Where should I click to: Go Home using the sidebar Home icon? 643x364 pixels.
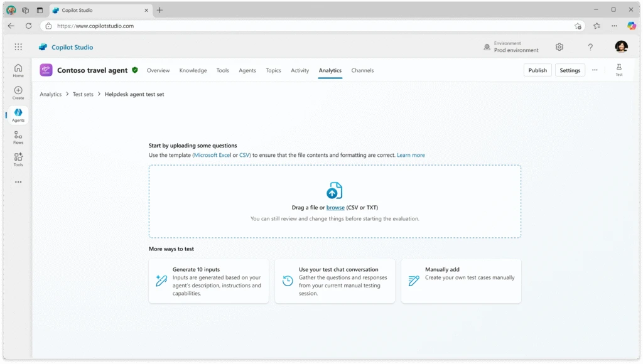[18, 70]
